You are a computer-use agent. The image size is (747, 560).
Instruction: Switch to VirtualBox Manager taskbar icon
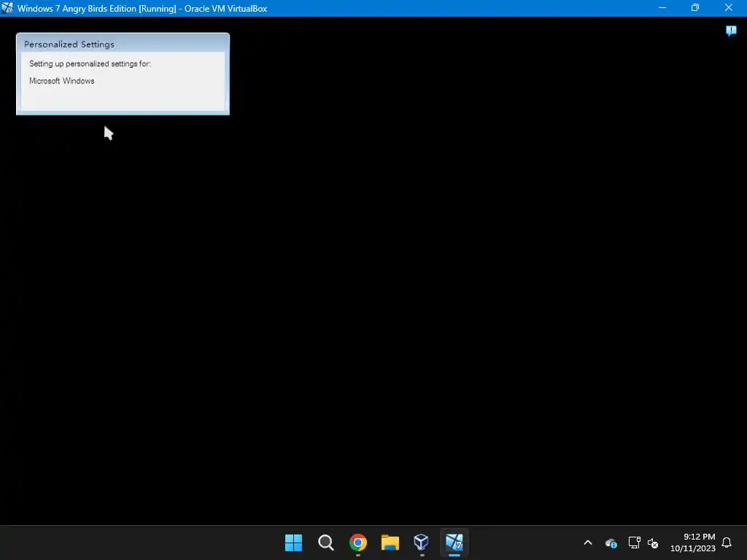(x=422, y=542)
